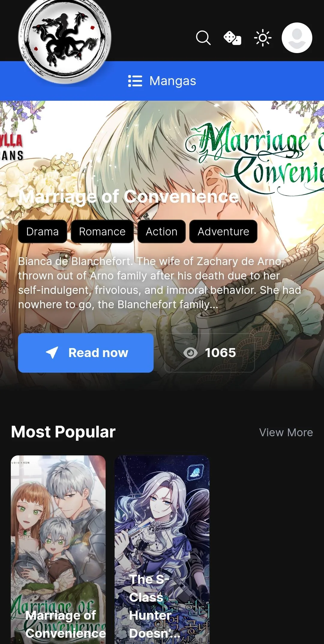Click the Most Popular heading
The width and height of the screenshot is (324, 644).
(x=63, y=432)
